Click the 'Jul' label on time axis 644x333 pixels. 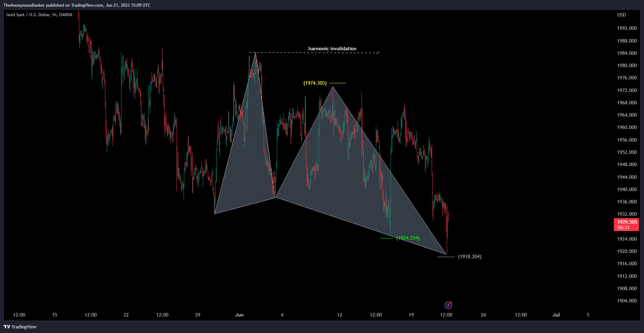point(556,315)
